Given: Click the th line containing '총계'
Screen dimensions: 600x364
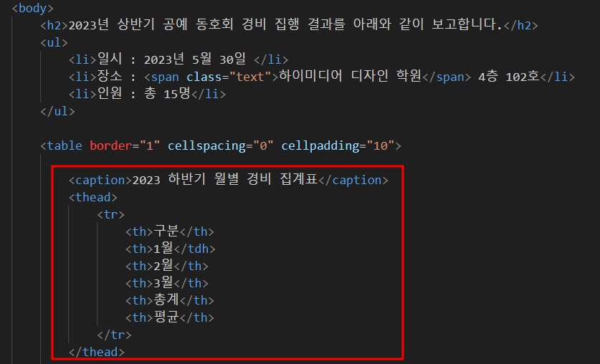Looking at the screenshot, I should (x=169, y=300).
